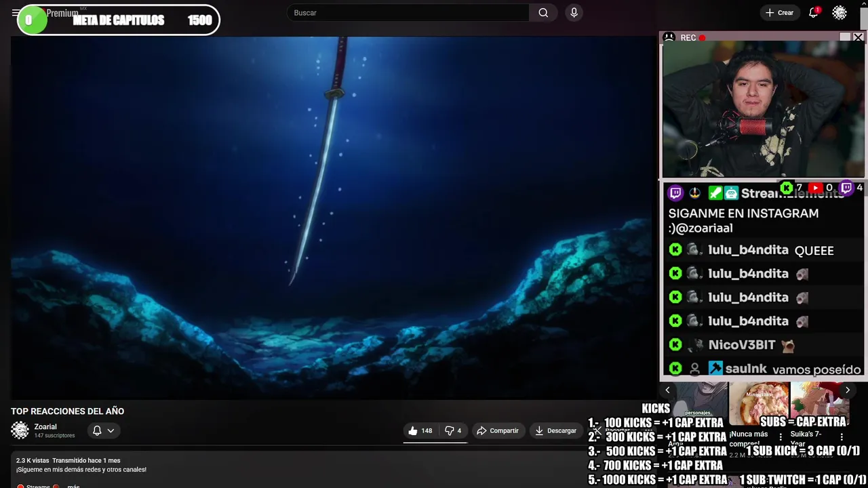The height and width of the screenshot is (488, 868).
Task: Click the 147 suscriptores text
Action: (54, 436)
